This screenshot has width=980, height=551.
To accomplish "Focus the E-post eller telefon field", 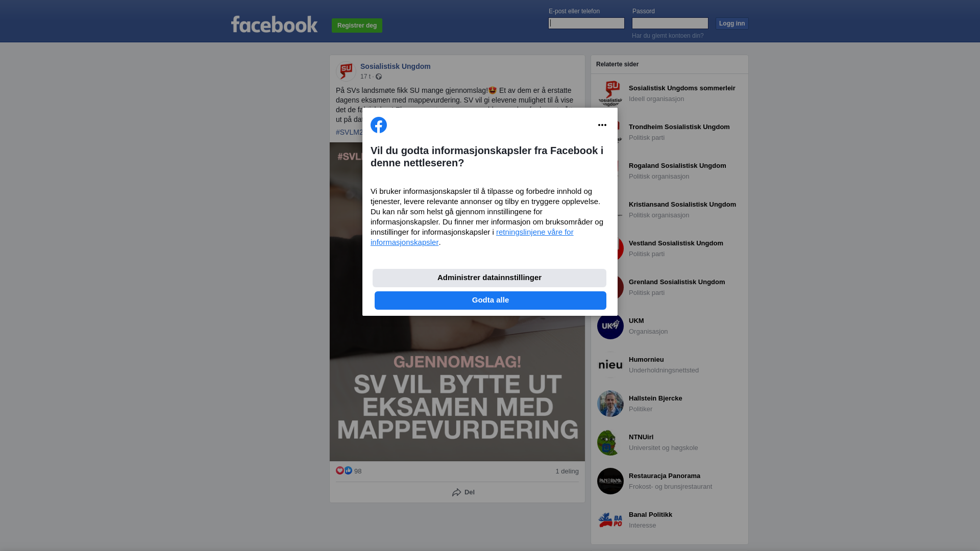I will [x=586, y=23].
